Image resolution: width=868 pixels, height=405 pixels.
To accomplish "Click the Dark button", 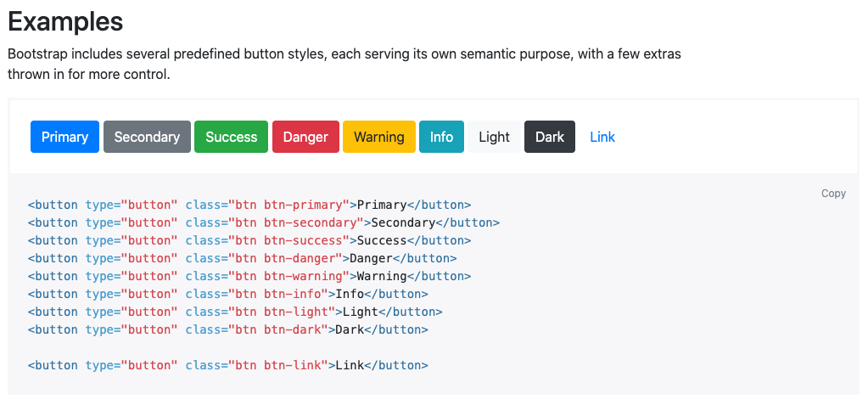I will (550, 137).
